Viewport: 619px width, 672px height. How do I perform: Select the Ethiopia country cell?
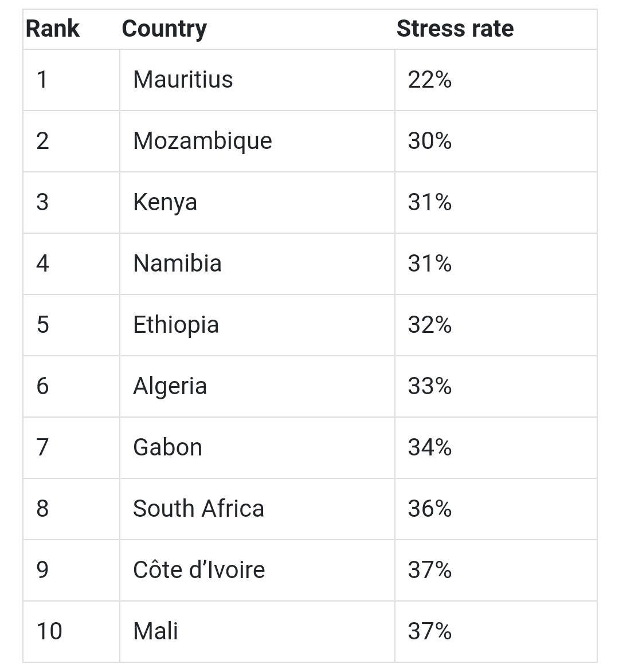[x=176, y=325]
